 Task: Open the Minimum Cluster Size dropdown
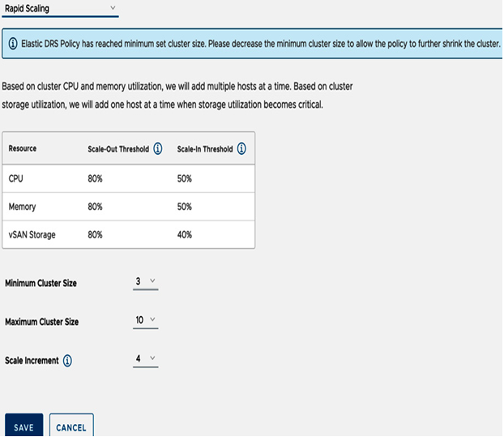coord(146,282)
